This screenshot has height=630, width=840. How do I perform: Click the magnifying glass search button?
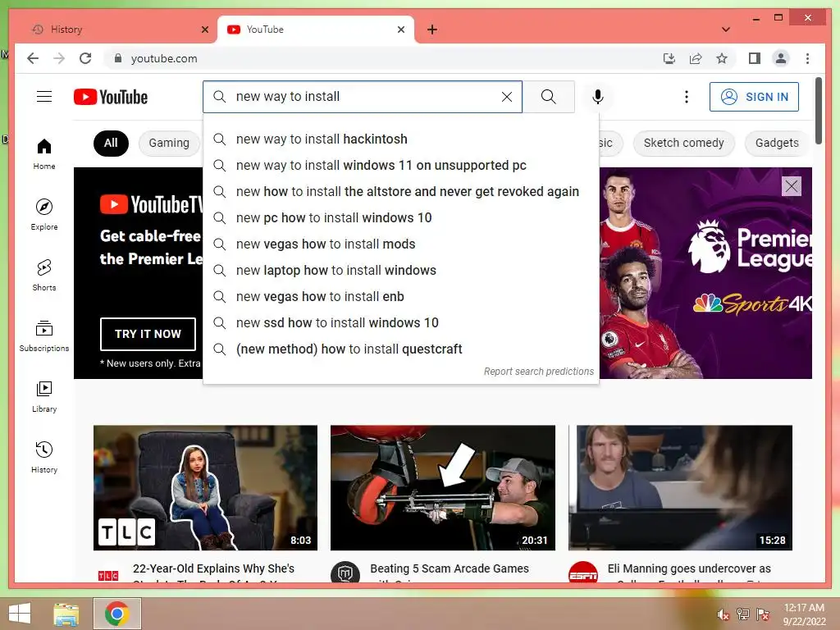pos(548,97)
